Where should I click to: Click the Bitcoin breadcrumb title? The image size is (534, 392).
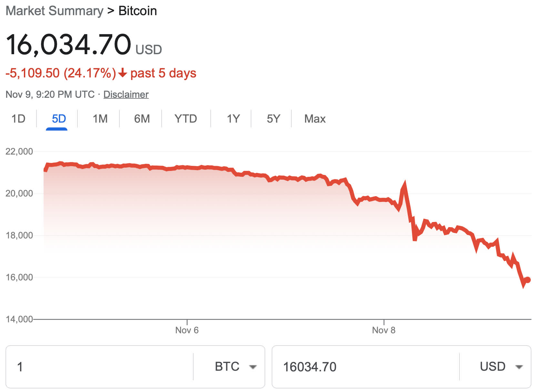coord(138,11)
